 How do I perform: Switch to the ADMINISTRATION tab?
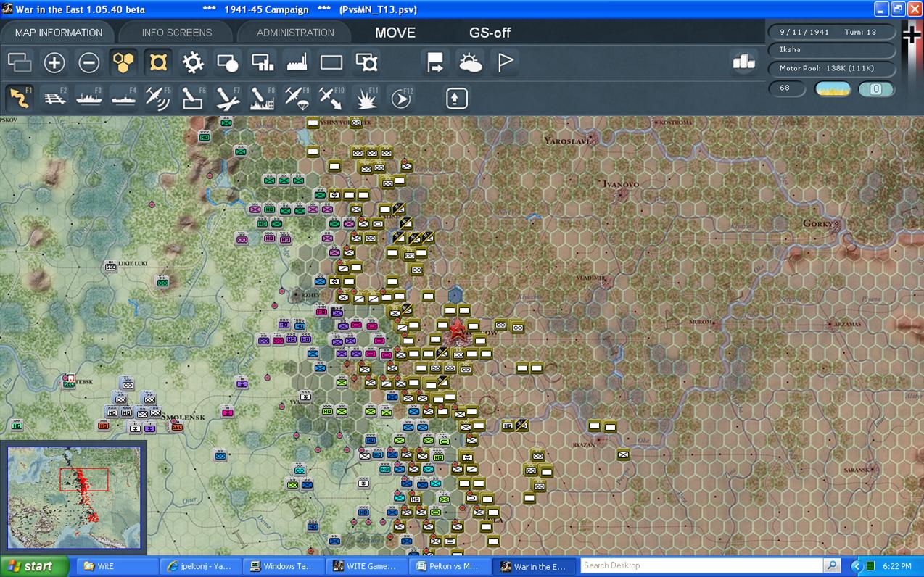click(x=295, y=33)
